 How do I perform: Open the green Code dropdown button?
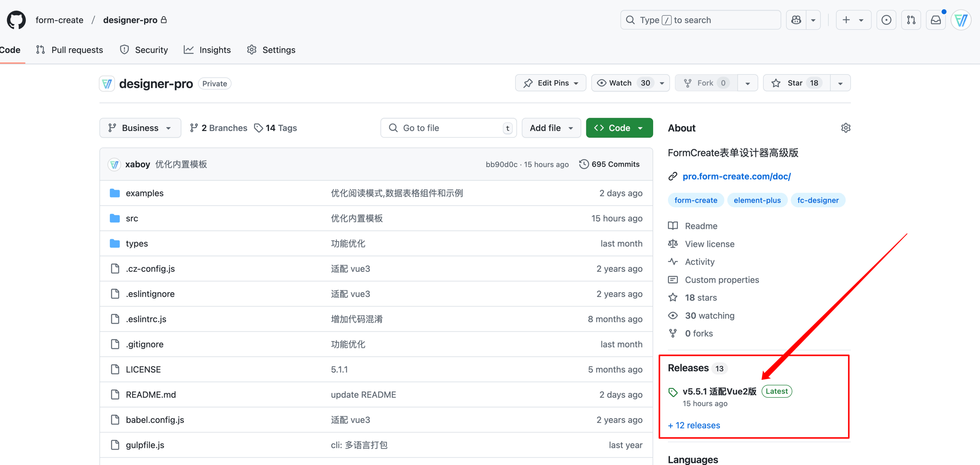point(620,128)
